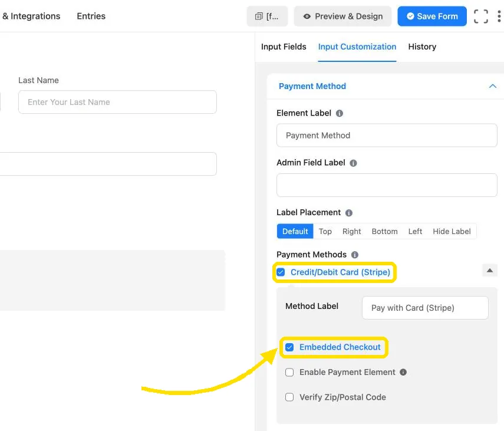Image resolution: width=504 pixels, height=431 pixels.
Task: Set label placement to Right
Action: point(351,231)
